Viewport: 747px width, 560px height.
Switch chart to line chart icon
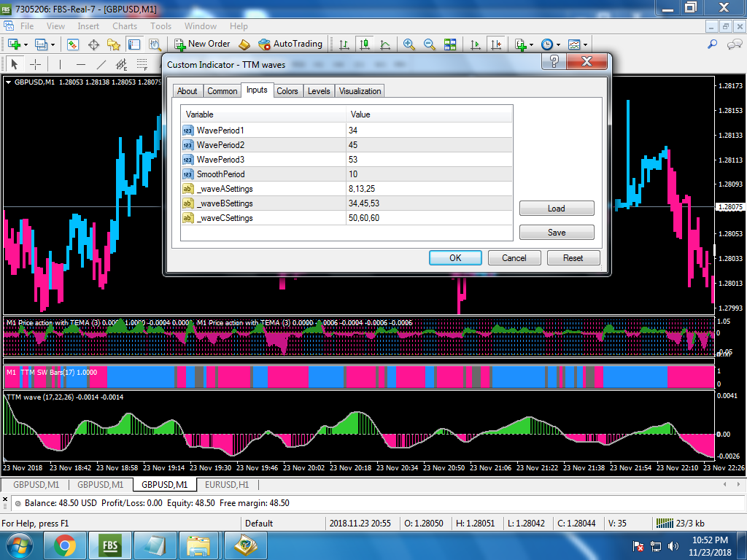tap(385, 44)
